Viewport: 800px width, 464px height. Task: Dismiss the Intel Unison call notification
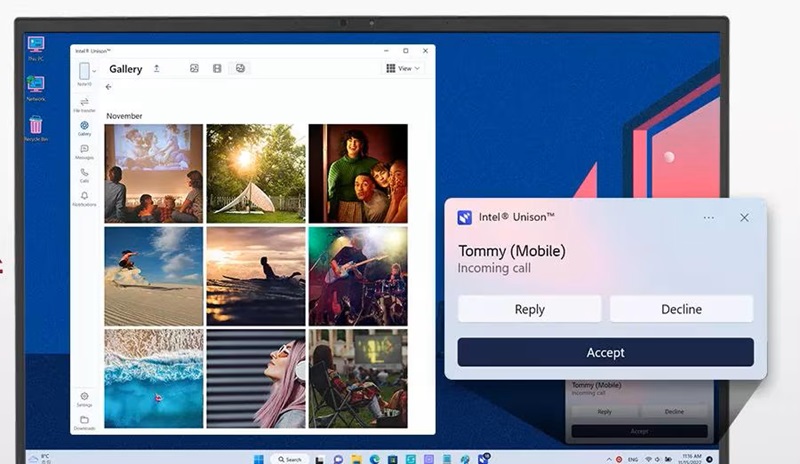[744, 218]
